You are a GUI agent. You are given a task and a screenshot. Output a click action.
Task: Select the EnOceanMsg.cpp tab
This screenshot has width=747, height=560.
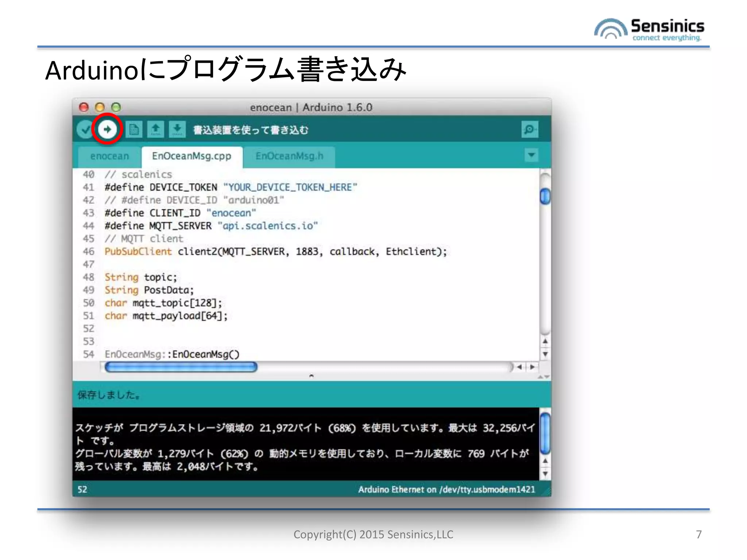192,156
